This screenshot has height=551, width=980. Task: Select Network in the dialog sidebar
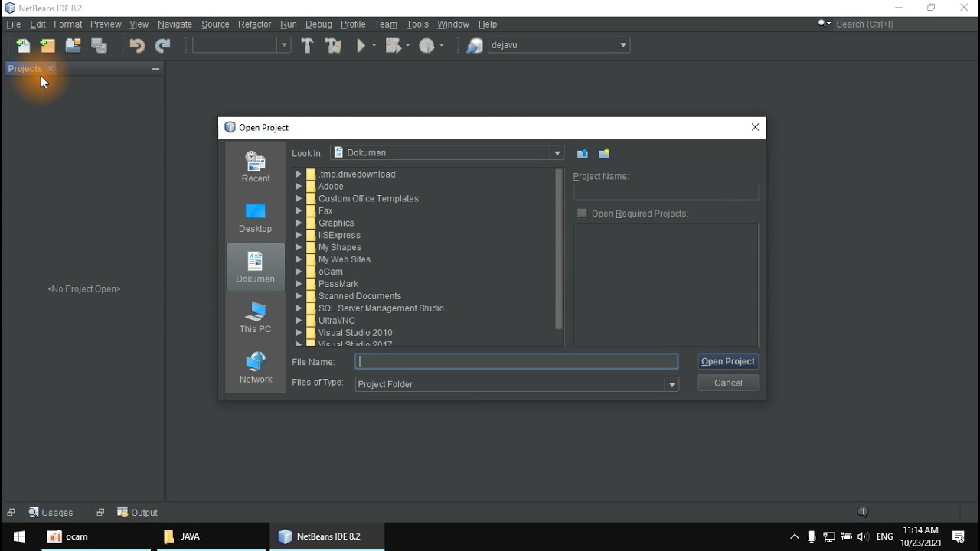pyautogui.click(x=256, y=368)
